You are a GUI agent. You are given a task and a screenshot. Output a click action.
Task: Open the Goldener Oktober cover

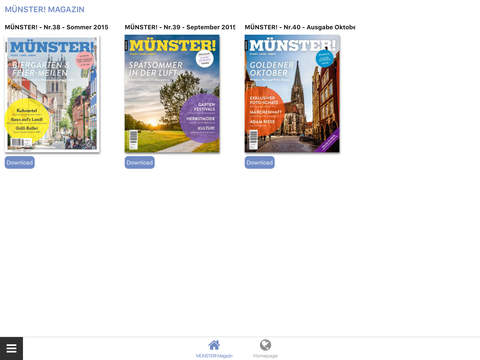pyautogui.click(x=292, y=94)
